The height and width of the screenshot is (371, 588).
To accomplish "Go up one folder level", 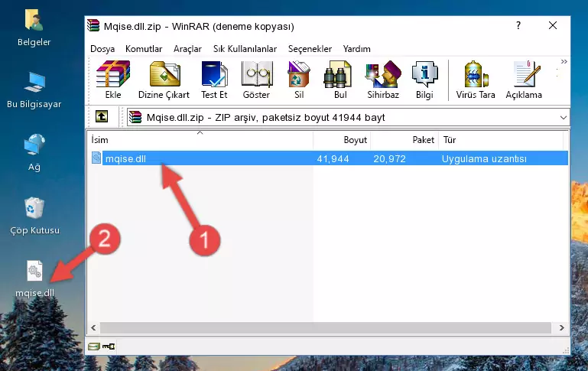I will (x=102, y=117).
